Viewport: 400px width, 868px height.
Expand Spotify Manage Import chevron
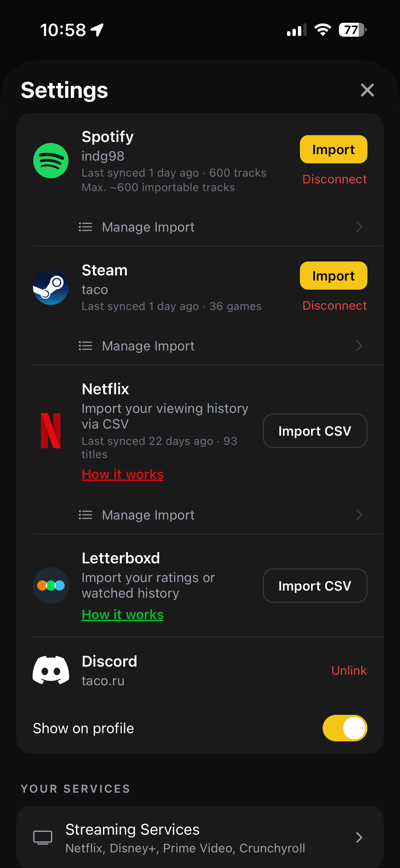[x=359, y=227]
